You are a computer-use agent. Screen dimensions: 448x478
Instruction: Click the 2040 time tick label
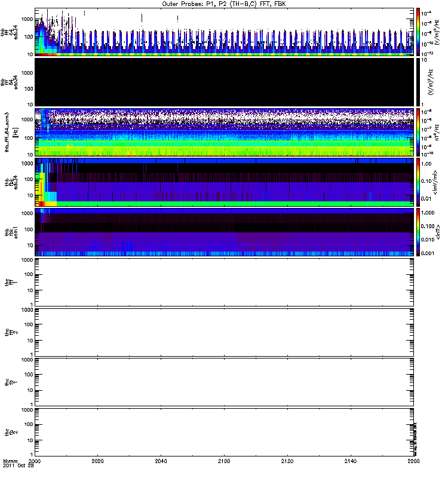pyautogui.click(x=161, y=462)
